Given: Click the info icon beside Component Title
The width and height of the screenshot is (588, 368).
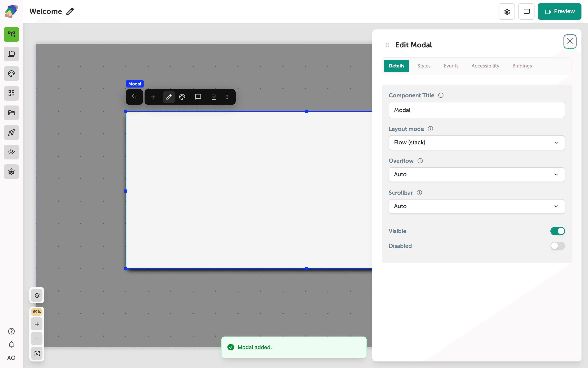Looking at the screenshot, I should [441, 95].
